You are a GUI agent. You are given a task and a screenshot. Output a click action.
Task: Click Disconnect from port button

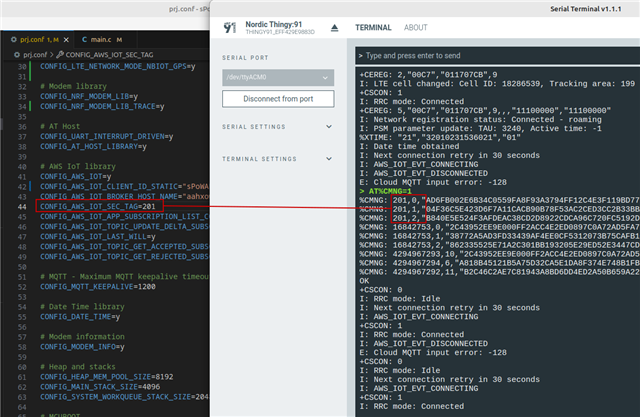278,99
